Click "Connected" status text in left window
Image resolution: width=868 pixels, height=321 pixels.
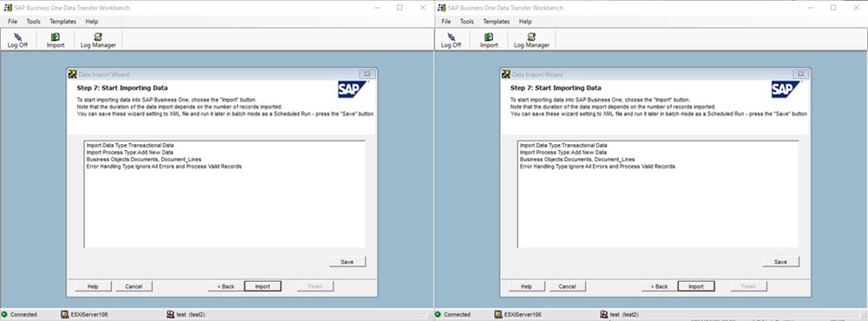coord(23,314)
